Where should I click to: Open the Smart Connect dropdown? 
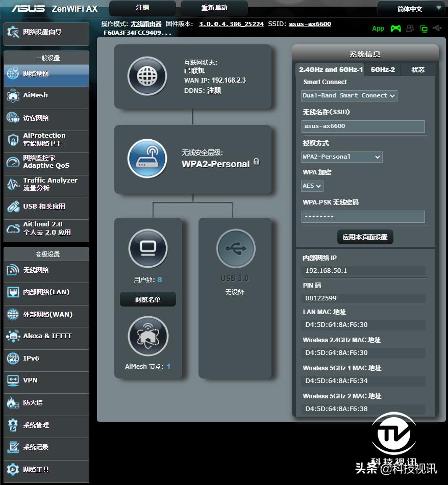[349, 95]
